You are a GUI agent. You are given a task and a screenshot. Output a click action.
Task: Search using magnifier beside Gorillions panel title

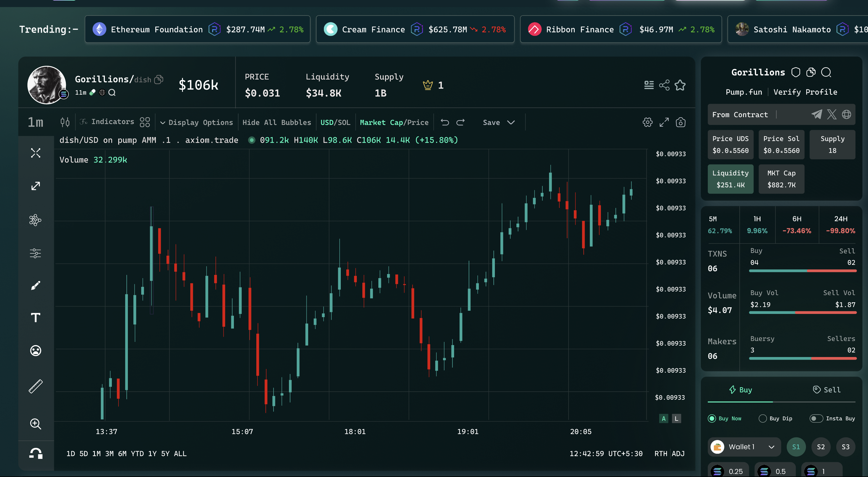pyautogui.click(x=826, y=73)
